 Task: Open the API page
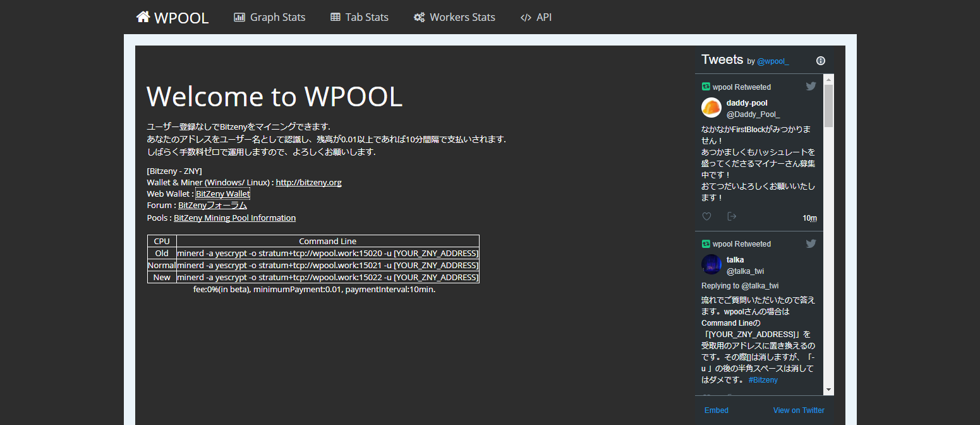[536, 17]
